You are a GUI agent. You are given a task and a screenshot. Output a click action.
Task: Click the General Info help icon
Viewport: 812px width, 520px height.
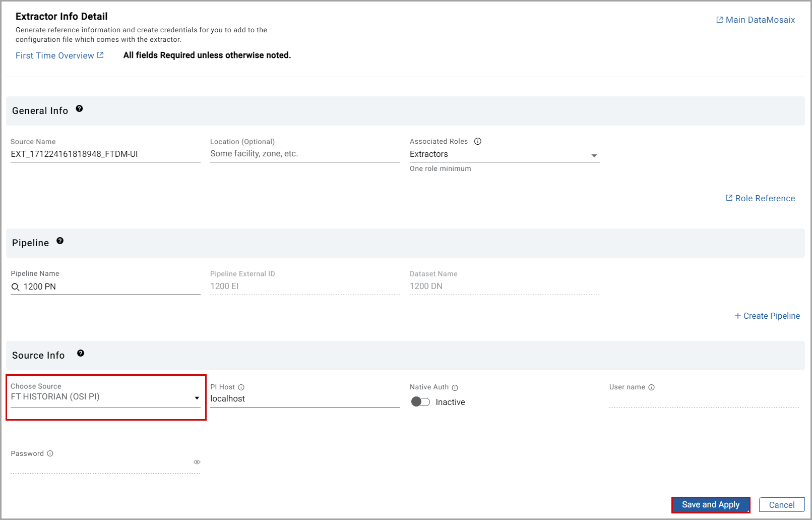(79, 109)
